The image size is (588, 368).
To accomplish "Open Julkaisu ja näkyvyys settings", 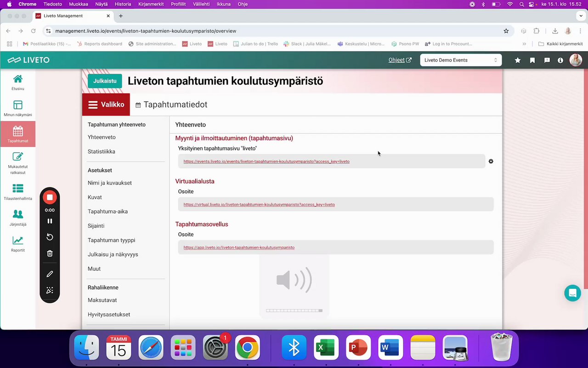I will [113, 254].
